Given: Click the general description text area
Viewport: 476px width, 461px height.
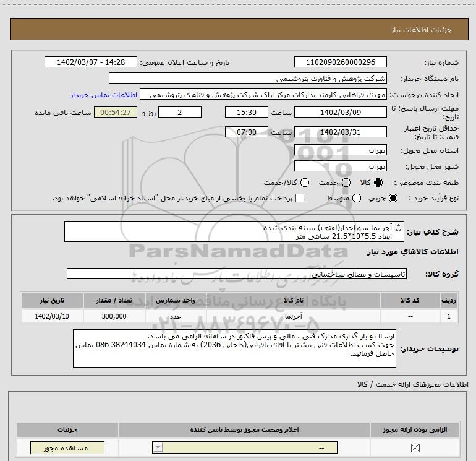Looking at the screenshot, I should [234, 231].
